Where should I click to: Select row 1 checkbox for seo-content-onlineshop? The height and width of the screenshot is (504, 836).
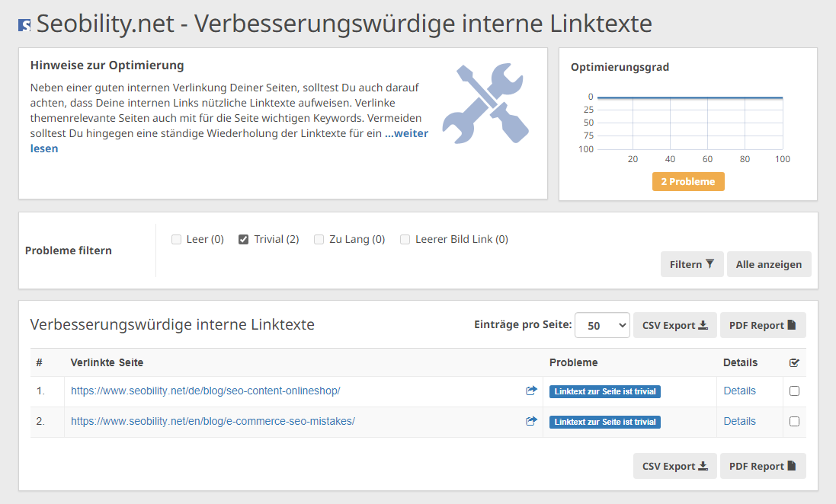[794, 391]
